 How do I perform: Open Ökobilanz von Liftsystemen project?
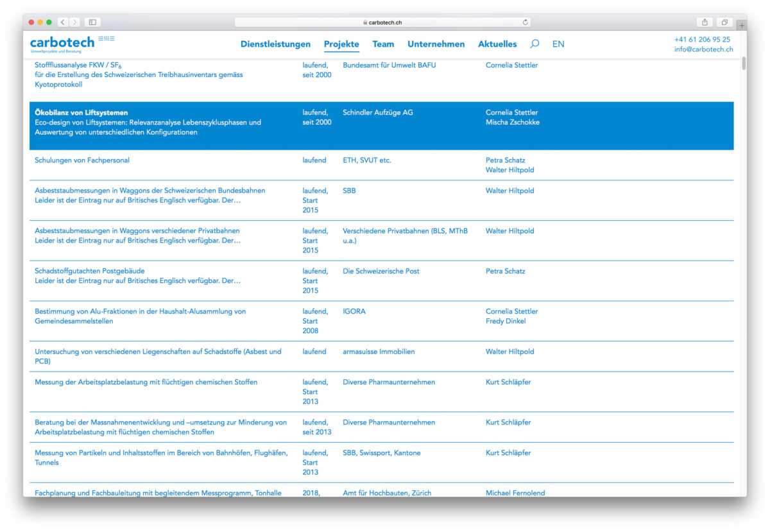81,113
